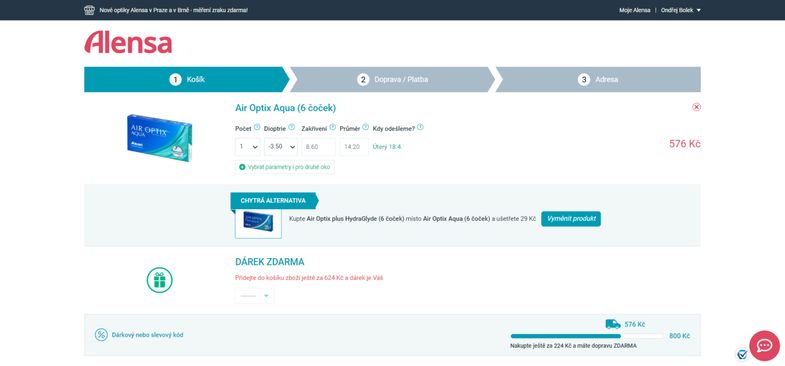Click the Zakřivení 8.60 field
The width and height of the screenshot is (785, 366).
click(318, 147)
